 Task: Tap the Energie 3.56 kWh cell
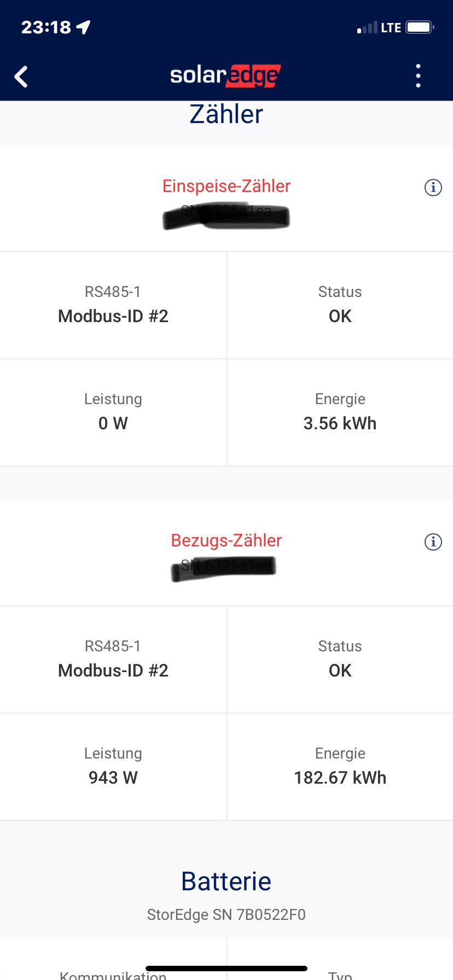(340, 412)
